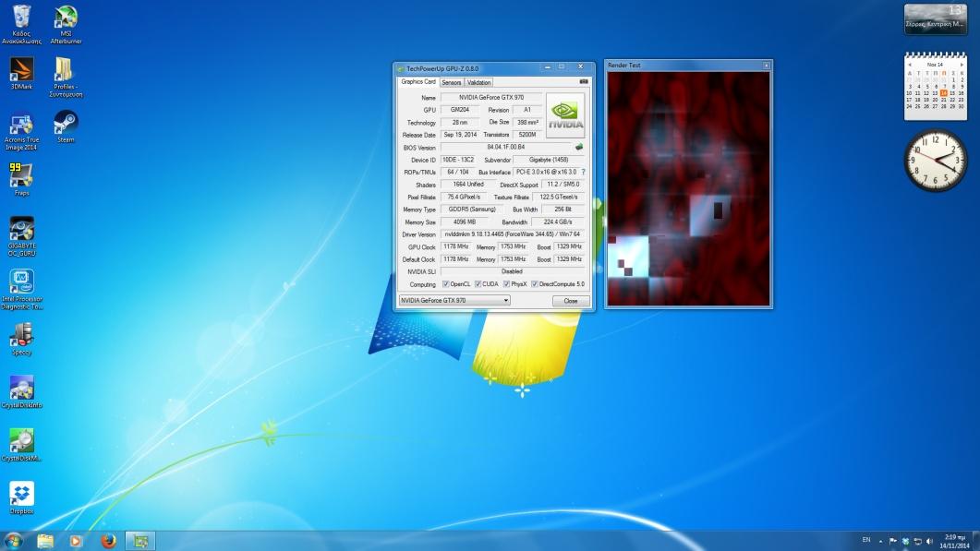The image size is (980, 551).
Task: Select the CrystalDiskMark desktop icon
Action: click(x=21, y=445)
